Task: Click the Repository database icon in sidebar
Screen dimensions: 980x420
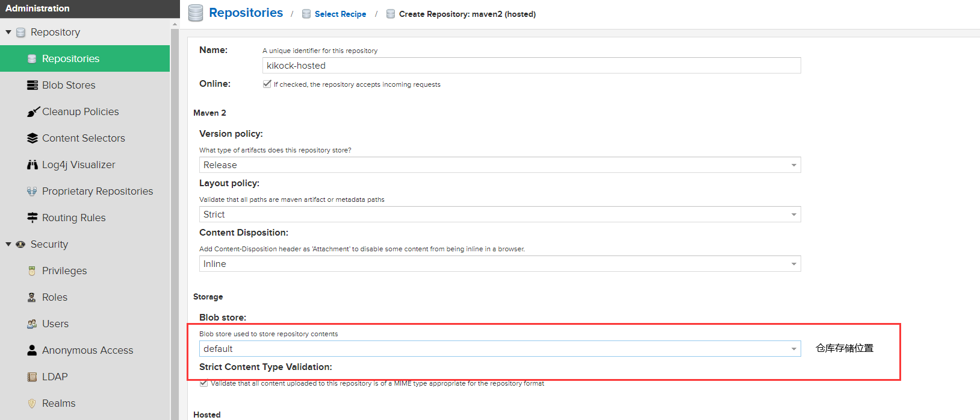Action: point(20,32)
